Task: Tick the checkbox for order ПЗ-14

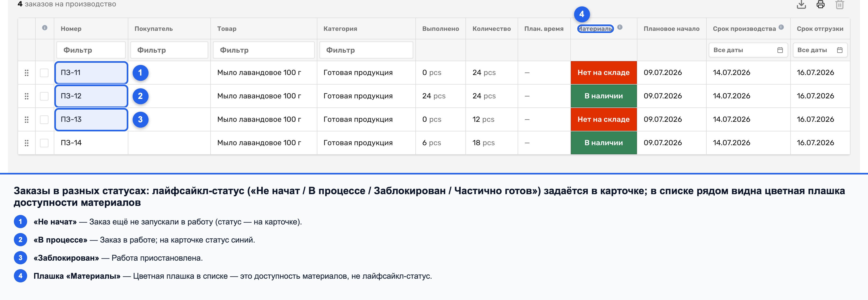Action: tap(44, 143)
